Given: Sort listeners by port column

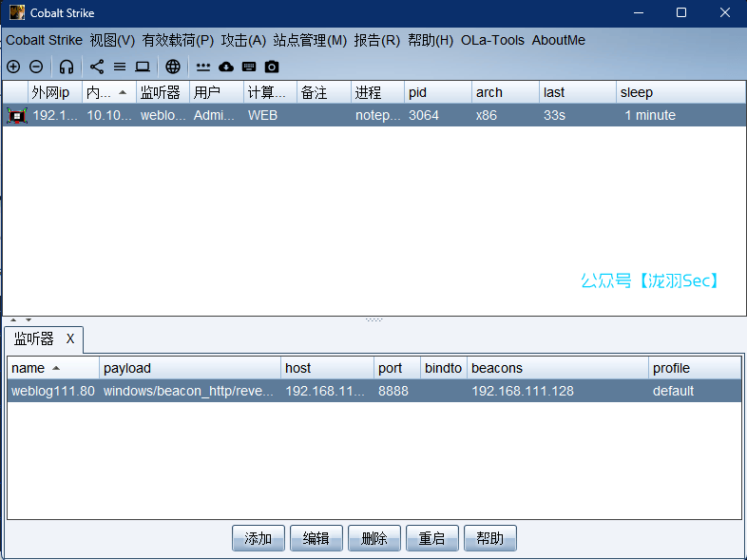Looking at the screenshot, I should (x=397, y=368).
